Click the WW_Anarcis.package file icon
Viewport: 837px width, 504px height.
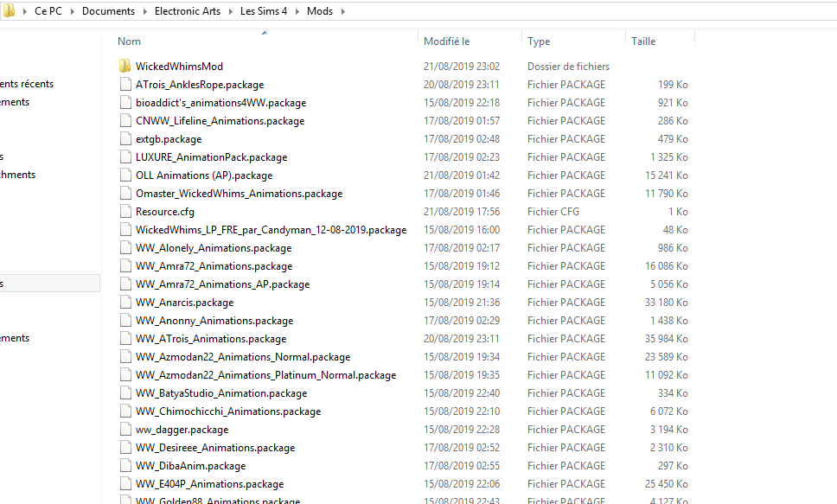125,303
